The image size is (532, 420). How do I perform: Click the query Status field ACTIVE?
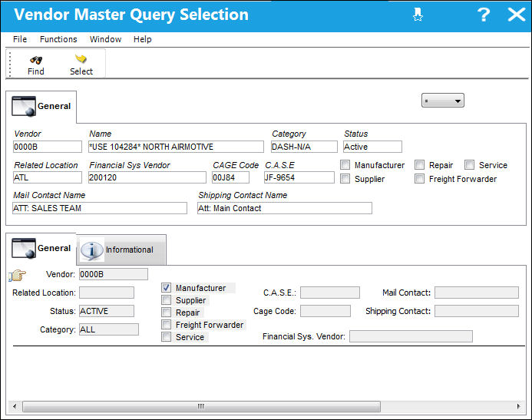click(x=107, y=311)
